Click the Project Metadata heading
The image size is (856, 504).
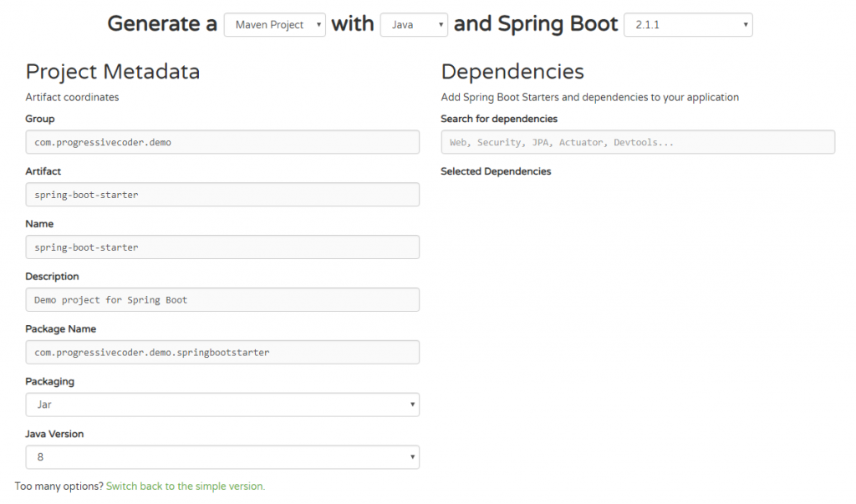click(x=113, y=72)
